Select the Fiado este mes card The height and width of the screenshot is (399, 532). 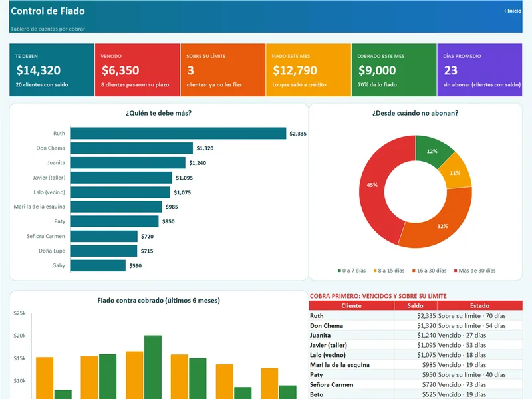(309, 70)
